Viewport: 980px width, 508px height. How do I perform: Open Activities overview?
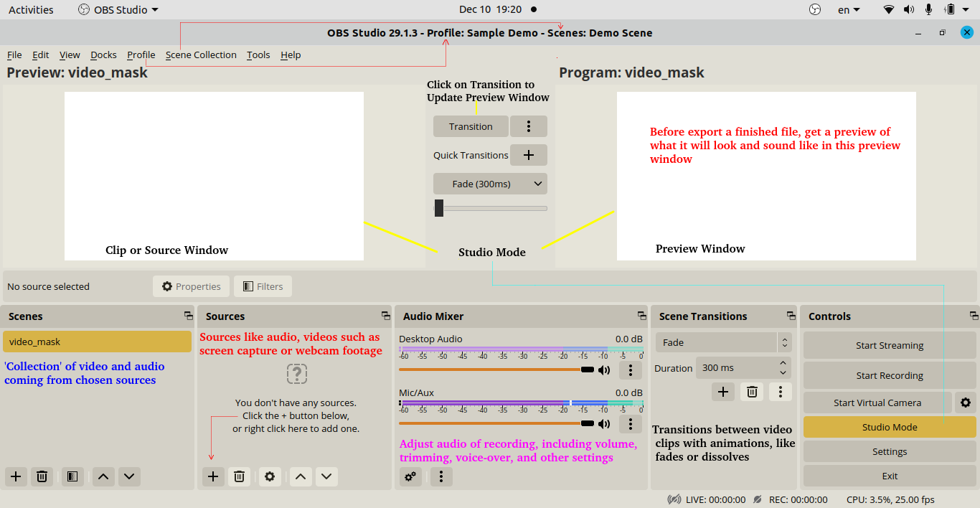[x=31, y=10]
